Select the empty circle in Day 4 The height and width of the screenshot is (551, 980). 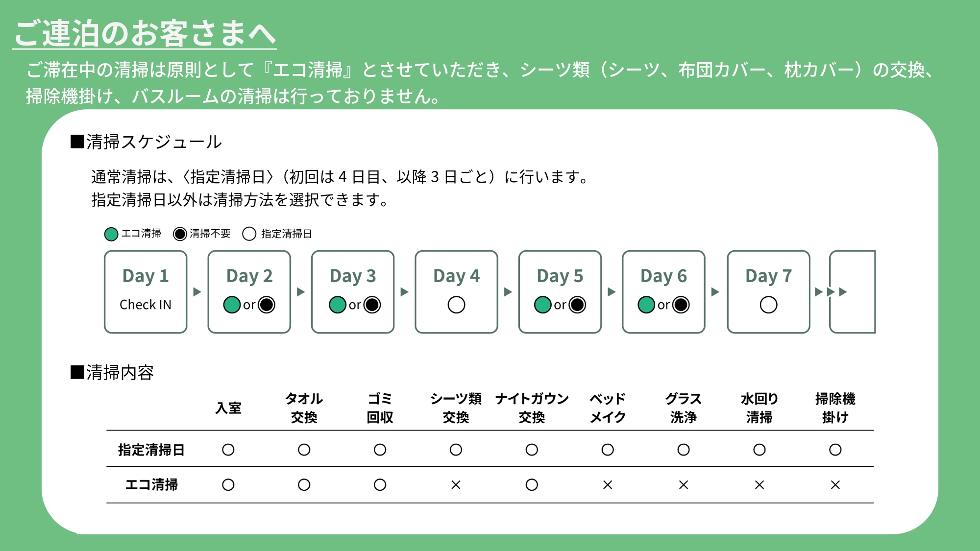[456, 305]
